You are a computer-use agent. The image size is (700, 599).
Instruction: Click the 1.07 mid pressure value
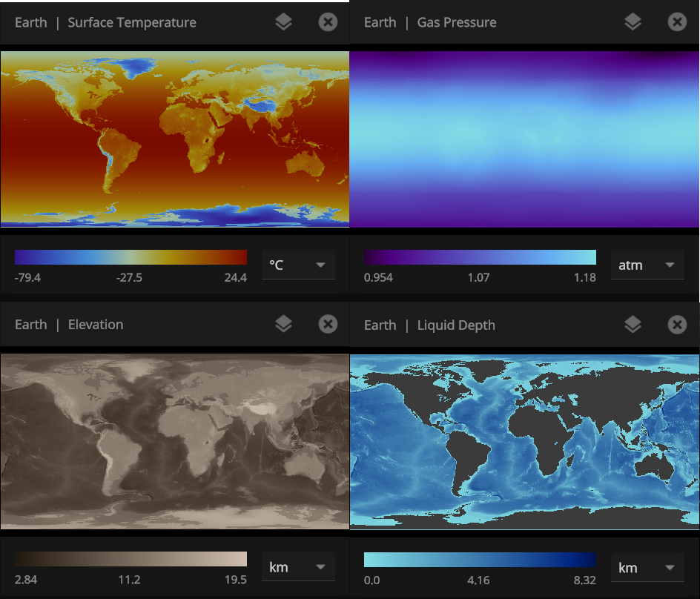click(x=478, y=277)
